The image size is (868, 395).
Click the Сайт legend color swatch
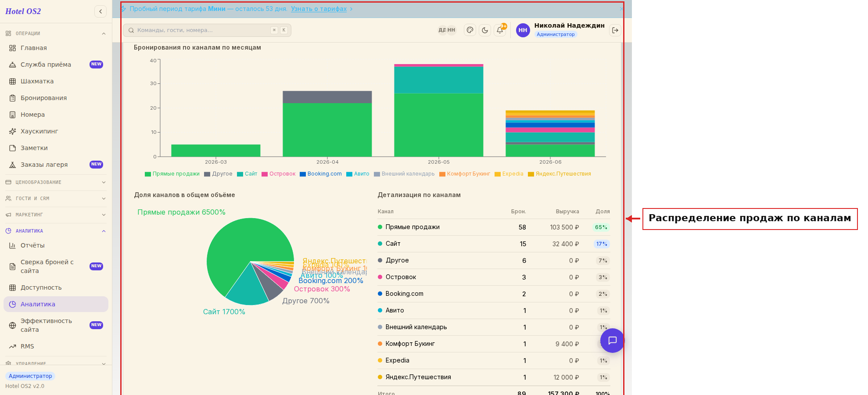[240, 174]
